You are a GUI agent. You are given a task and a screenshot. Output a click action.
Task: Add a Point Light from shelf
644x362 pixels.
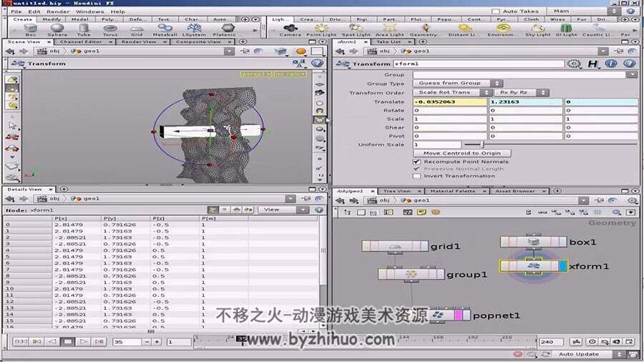point(321,29)
